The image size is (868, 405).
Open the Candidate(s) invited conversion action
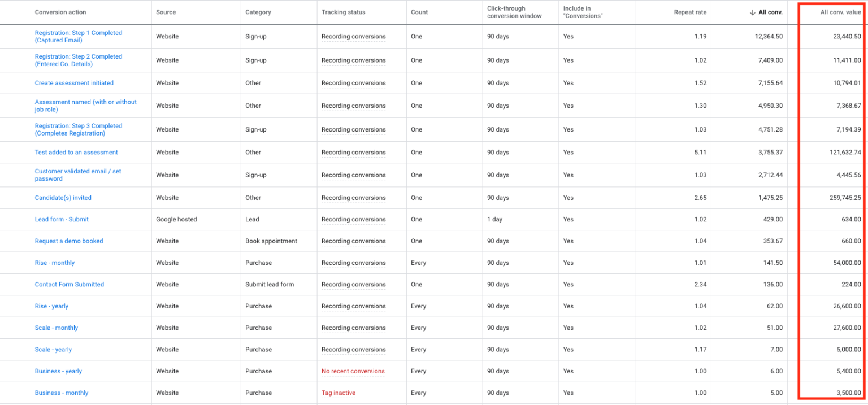[x=63, y=198]
